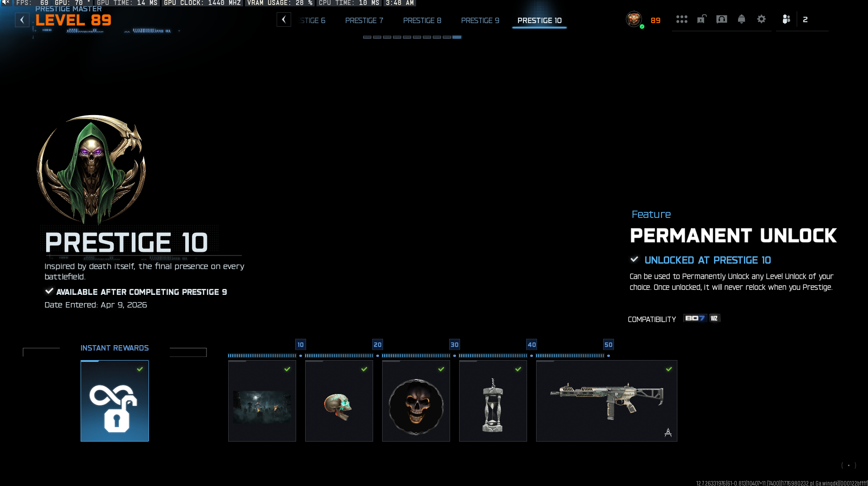Click the BO7 compatibility badge
The height and width of the screenshot is (486, 868).
click(695, 318)
